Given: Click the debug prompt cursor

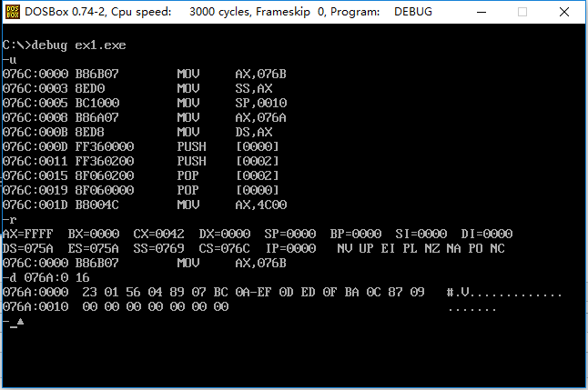Looking at the screenshot, I should (x=14, y=325).
